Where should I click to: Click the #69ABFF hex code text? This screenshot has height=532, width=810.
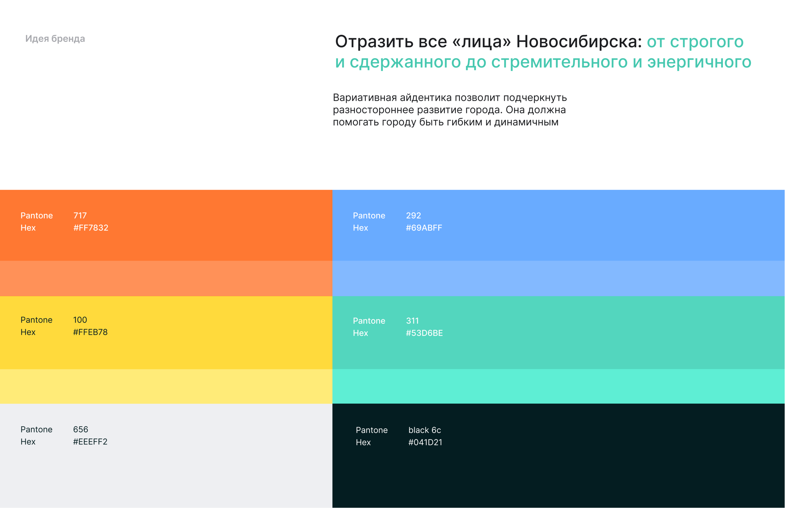tap(424, 228)
